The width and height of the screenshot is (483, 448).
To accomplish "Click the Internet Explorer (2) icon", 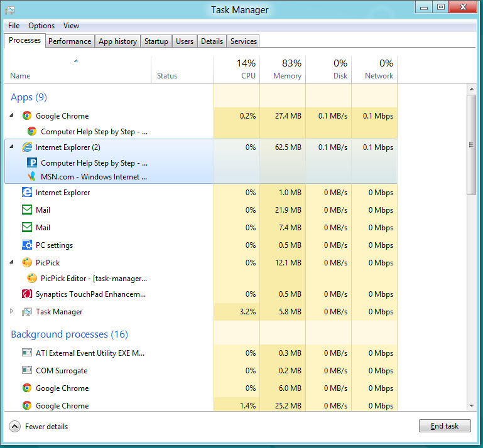I will click(x=27, y=147).
